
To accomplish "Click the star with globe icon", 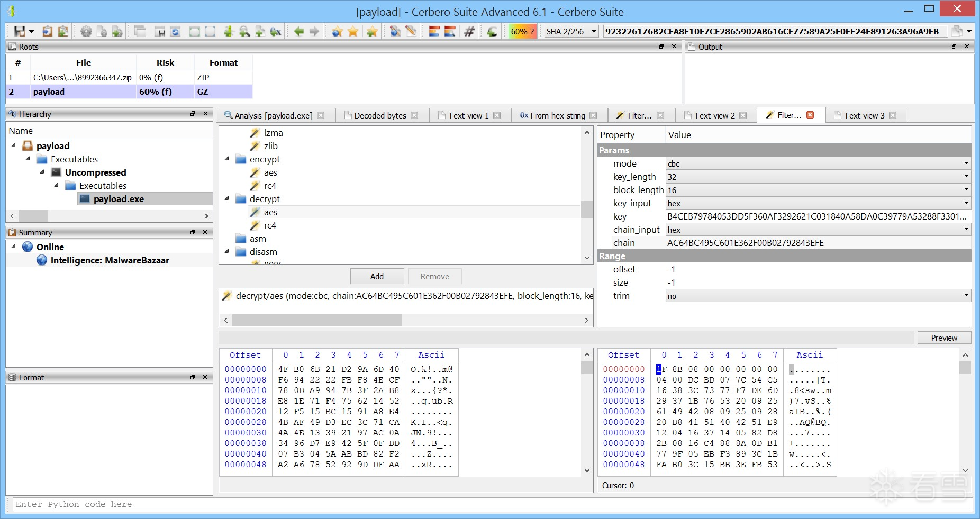I will [337, 31].
